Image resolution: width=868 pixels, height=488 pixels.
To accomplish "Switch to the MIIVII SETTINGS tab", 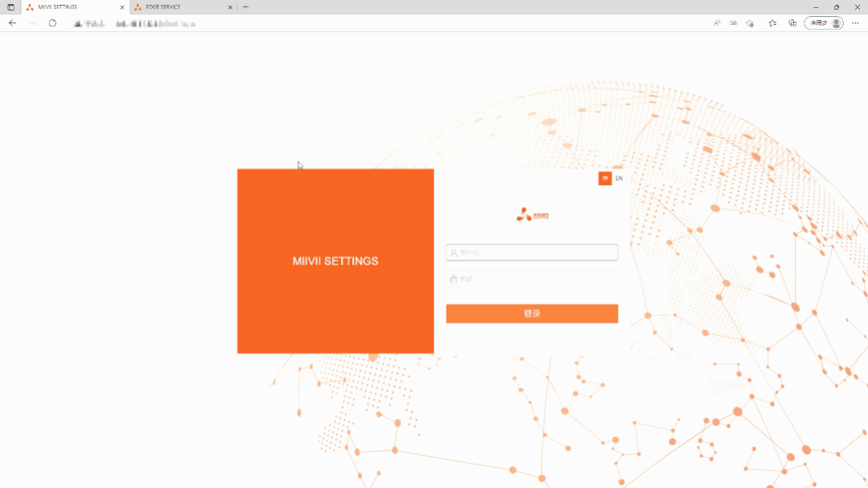I will point(75,7).
